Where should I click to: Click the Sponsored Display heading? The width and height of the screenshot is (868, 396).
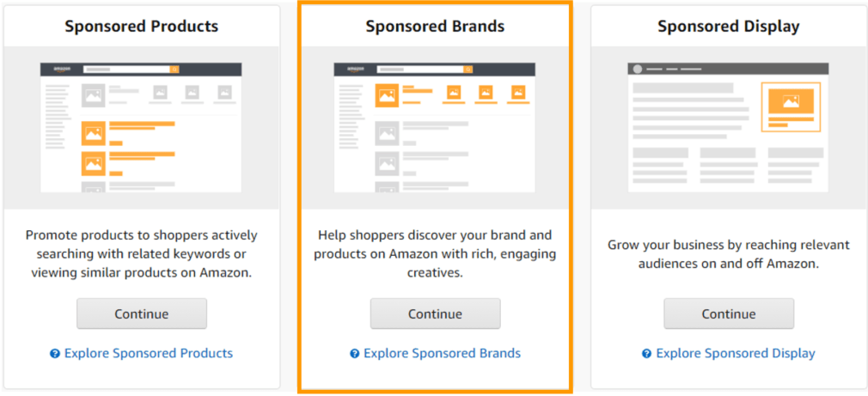pyautogui.click(x=729, y=27)
